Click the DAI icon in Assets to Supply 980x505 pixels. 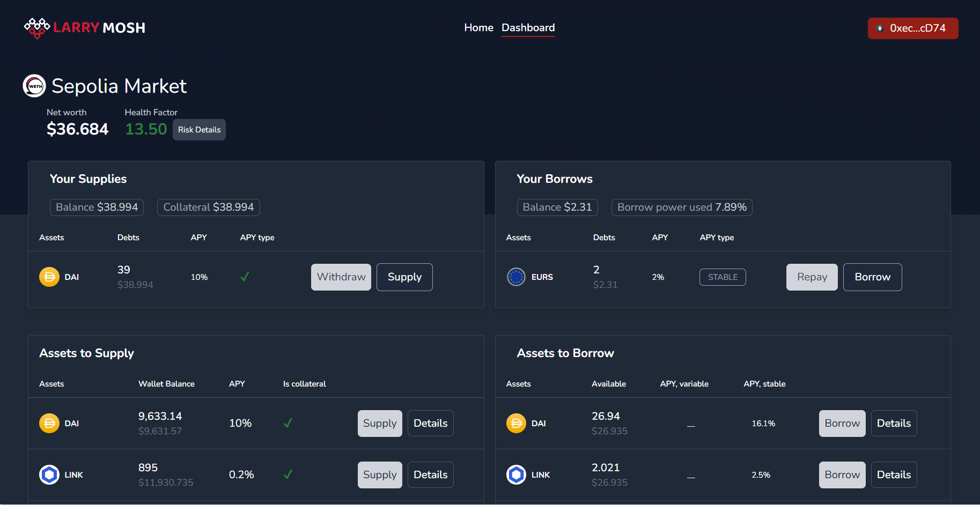(49, 423)
